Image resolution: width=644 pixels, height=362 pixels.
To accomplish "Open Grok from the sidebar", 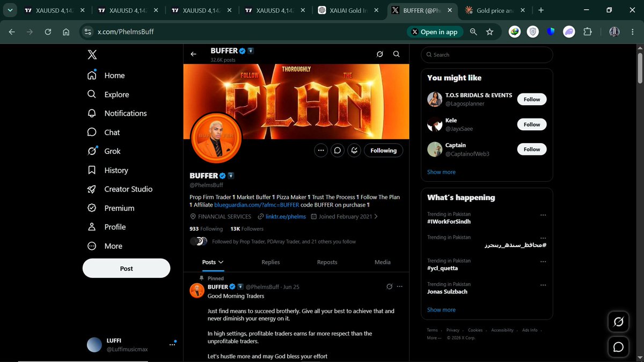I will click(x=104, y=151).
